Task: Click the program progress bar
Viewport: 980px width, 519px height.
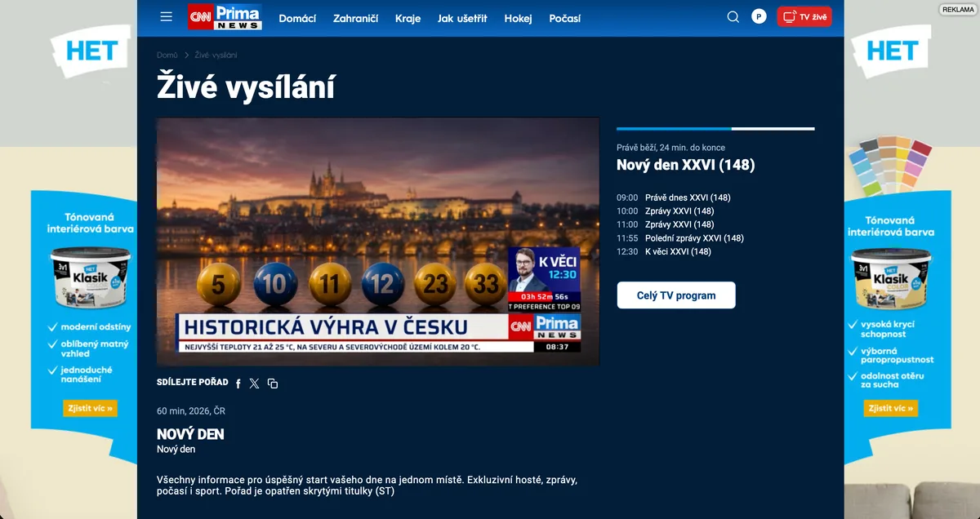Action: click(x=715, y=129)
